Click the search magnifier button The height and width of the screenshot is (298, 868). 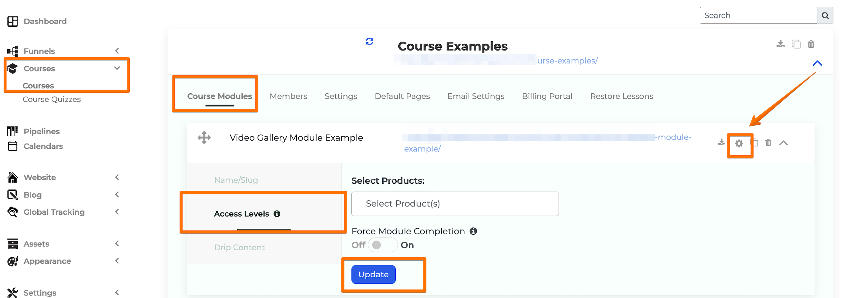point(825,16)
